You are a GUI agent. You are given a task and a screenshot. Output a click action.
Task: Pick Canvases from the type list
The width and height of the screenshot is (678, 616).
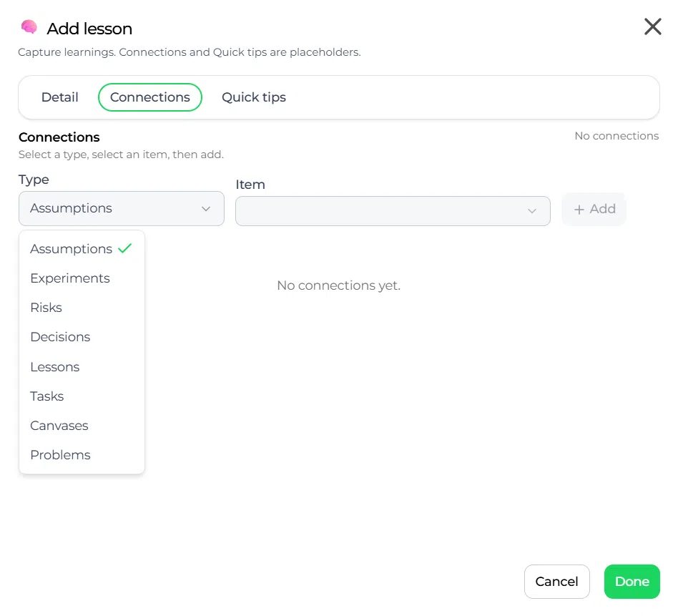[x=82, y=426]
